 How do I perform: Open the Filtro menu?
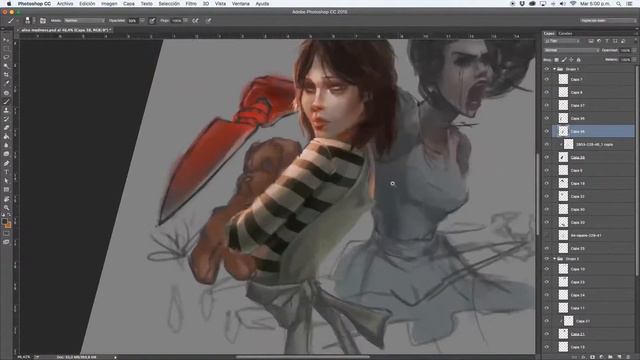tap(191, 4)
